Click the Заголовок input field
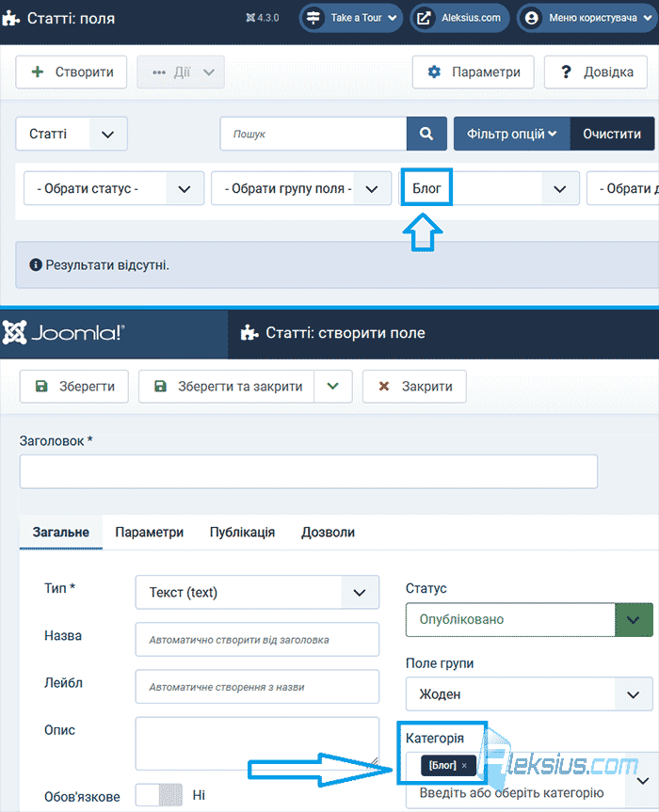Image resolution: width=659 pixels, height=812 pixels. point(309,471)
